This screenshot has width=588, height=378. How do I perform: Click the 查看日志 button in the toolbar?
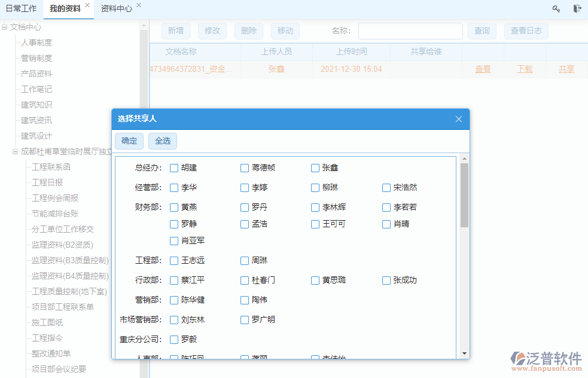coord(526,31)
